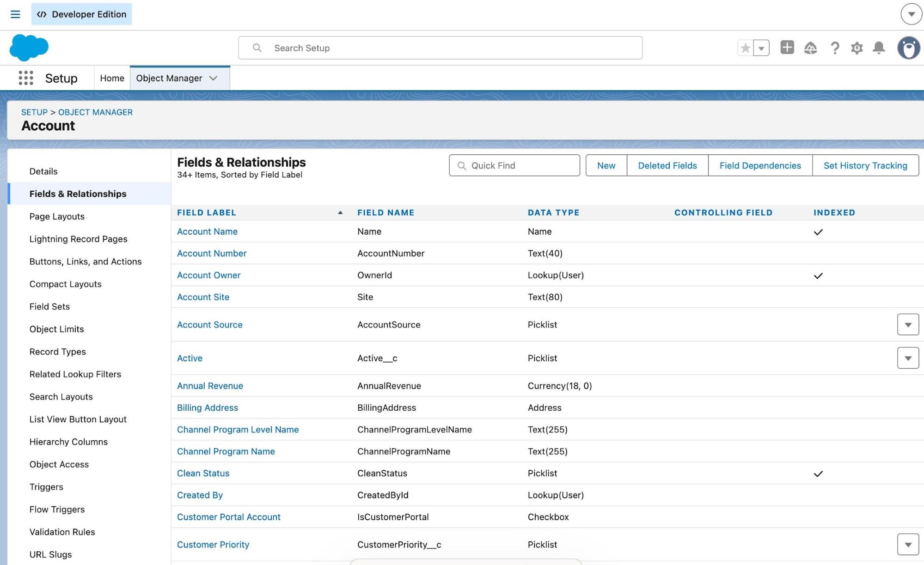924x565 pixels.
Task: Open URL Slugs
Action: point(50,555)
